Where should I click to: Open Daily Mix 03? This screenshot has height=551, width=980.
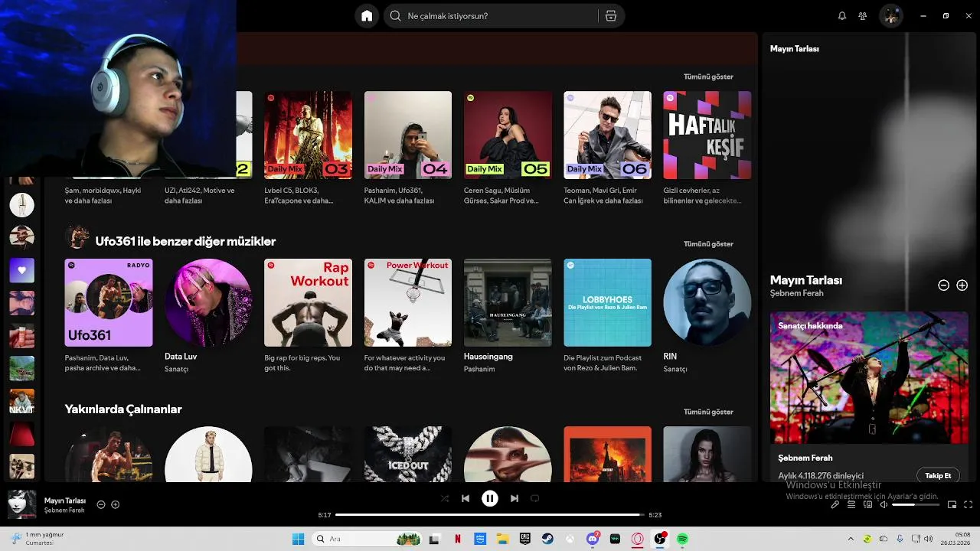click(308, 135)
